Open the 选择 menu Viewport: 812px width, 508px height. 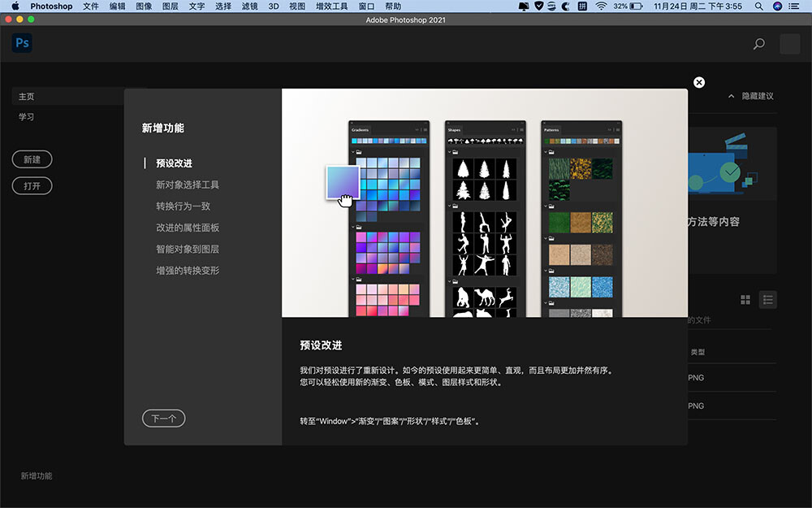222,7
